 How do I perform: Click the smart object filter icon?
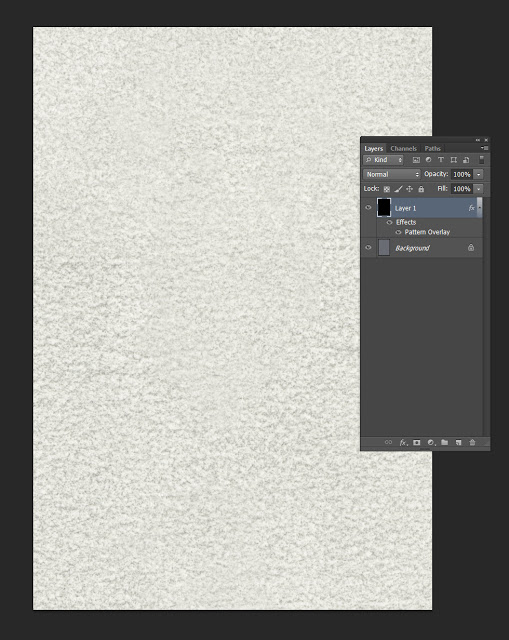tap(466, 160)
